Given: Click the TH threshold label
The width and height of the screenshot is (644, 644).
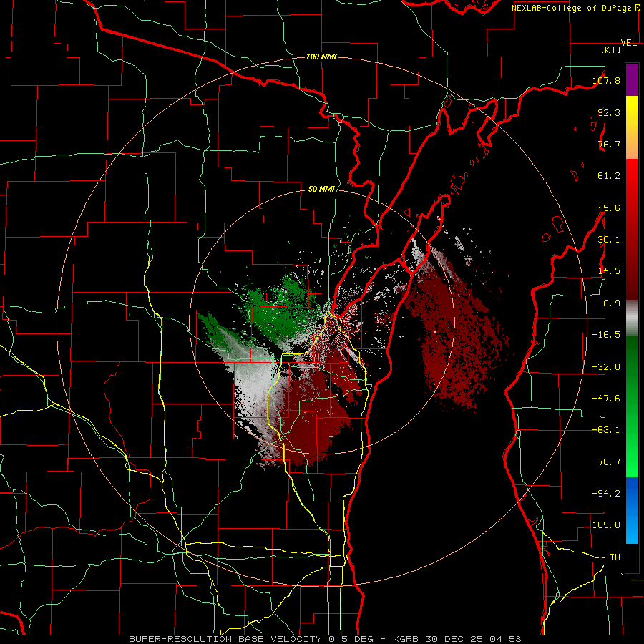Looking at the screenshot, I should [x=615, y=557].
